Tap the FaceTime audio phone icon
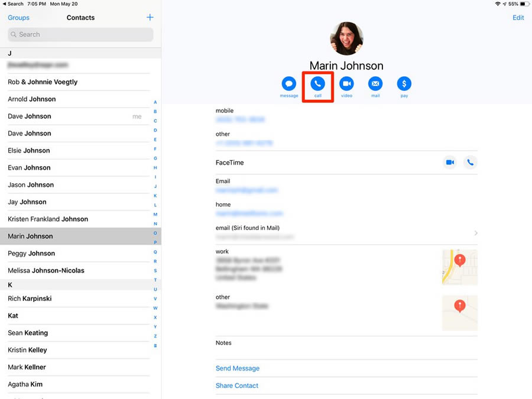This screenshot has height=399, width=532. click(470, 163)
